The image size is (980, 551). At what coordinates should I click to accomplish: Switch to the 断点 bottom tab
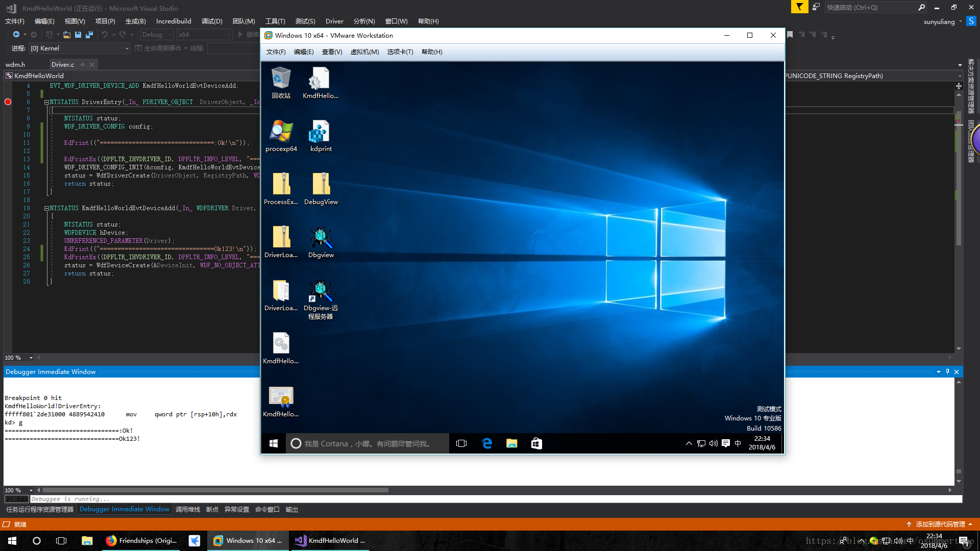point(212,509)
